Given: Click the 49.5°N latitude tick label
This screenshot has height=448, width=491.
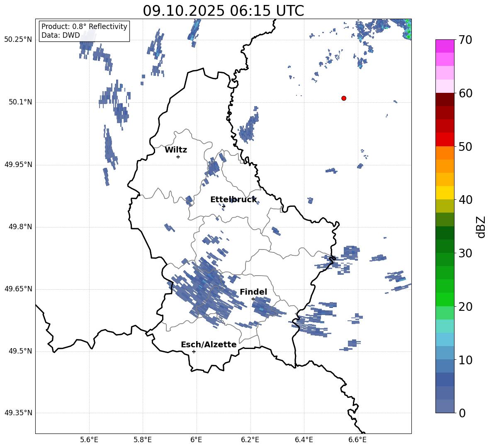Looking at the screenshot, I should click(x=21, y=351).
